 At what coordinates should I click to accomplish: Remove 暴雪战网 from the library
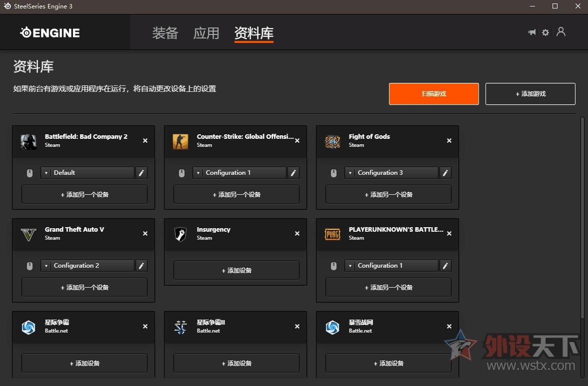[449, 326]
